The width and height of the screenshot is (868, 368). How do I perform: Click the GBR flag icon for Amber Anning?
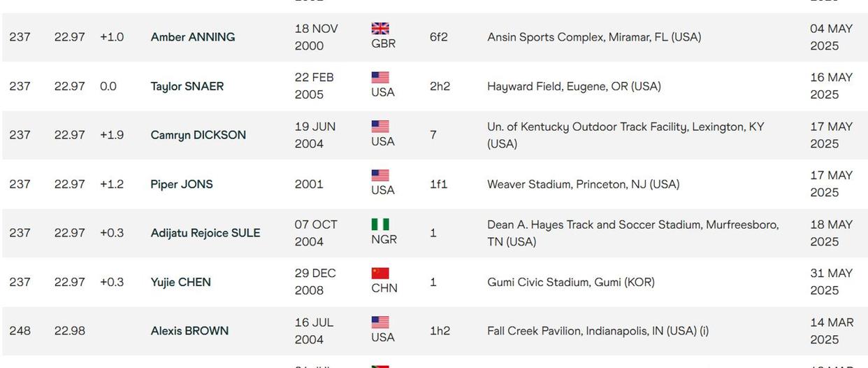[x=380, y=29]
